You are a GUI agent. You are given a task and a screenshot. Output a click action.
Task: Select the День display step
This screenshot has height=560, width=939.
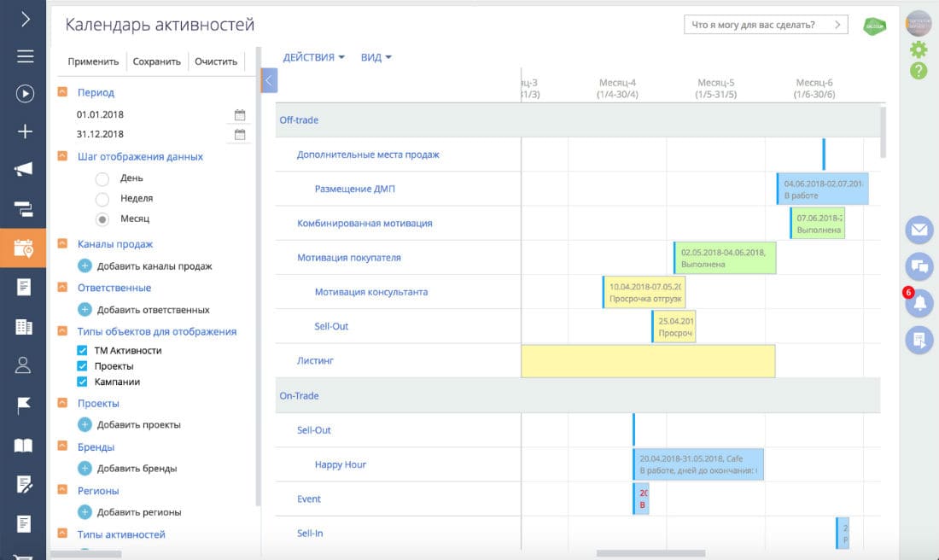tap(102, 178)
